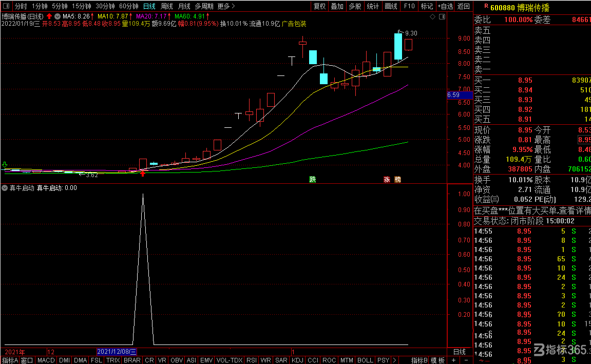591x364 pixels.
Task: Select 日线 daily period
Action: coord(149,6)
